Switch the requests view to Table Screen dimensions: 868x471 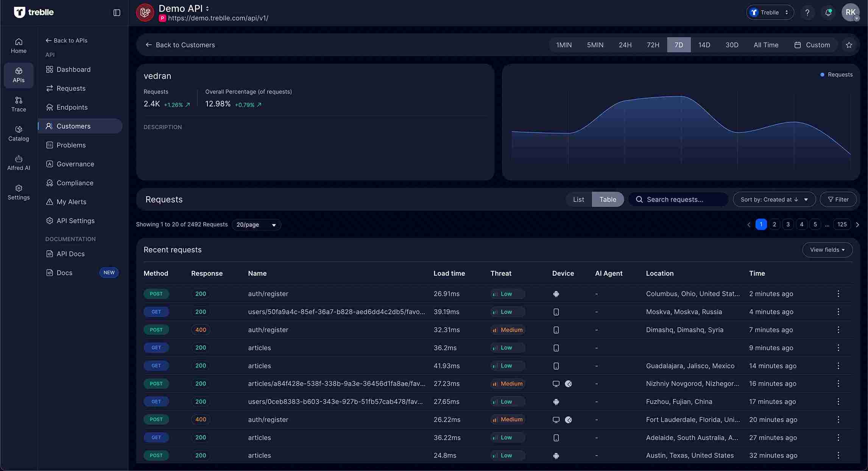click(x=608, y=199)
